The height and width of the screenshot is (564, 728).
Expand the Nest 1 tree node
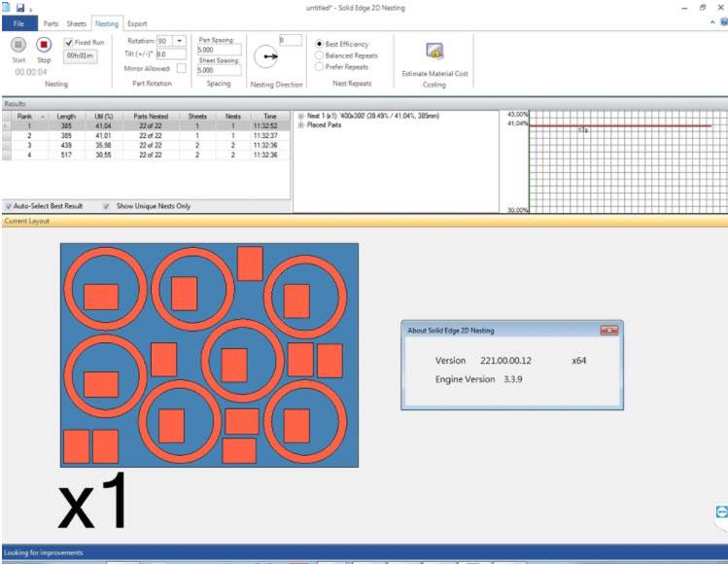coord(301,116)
